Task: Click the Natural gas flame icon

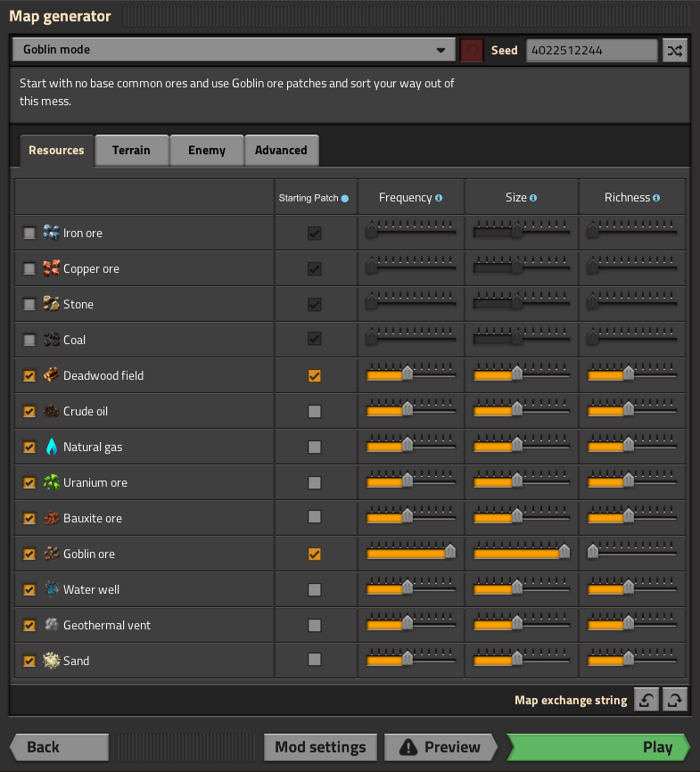Action: click(x=51, y=447)
